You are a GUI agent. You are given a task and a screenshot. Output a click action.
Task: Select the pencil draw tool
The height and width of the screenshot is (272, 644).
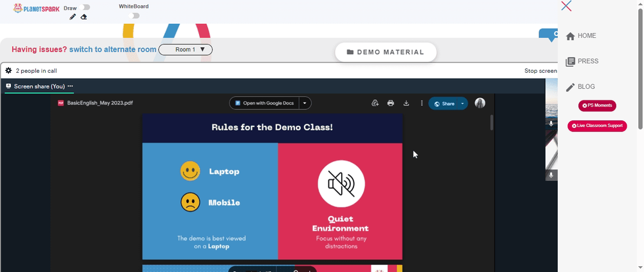pos(73,17)
